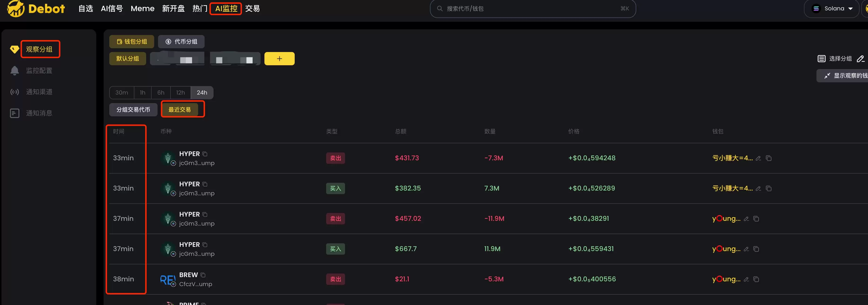
Task: Open 通知消息 in the sidebar
Action: coord(39,113)
